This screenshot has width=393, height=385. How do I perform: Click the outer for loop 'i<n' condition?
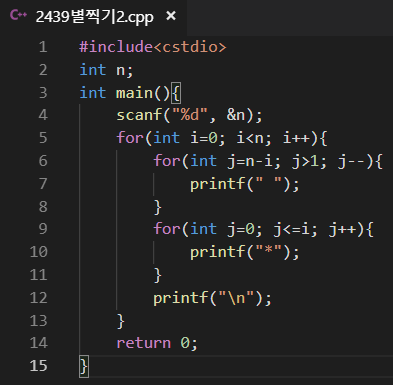pyautogui.click(x=253, y=138)
